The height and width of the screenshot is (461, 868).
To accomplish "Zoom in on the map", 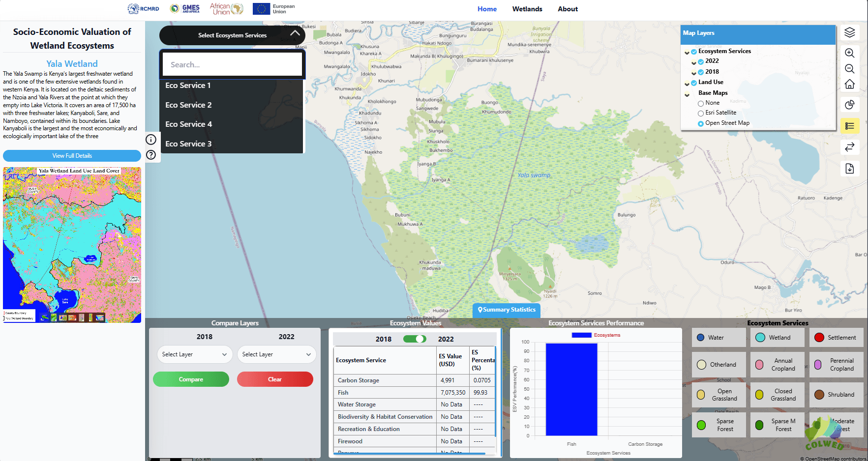I will (x=849, y=53).
